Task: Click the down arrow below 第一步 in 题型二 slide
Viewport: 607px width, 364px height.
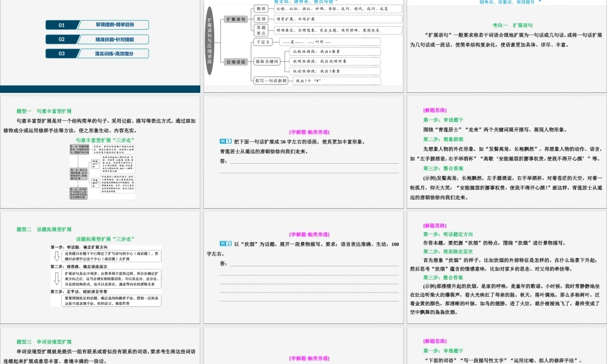Action: point(56,256)
